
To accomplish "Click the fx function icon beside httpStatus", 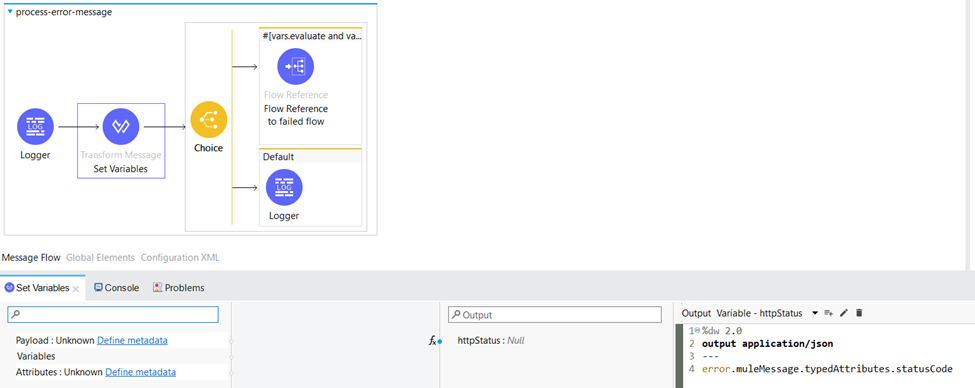I will pyautogui.click(x=433, y=341).
